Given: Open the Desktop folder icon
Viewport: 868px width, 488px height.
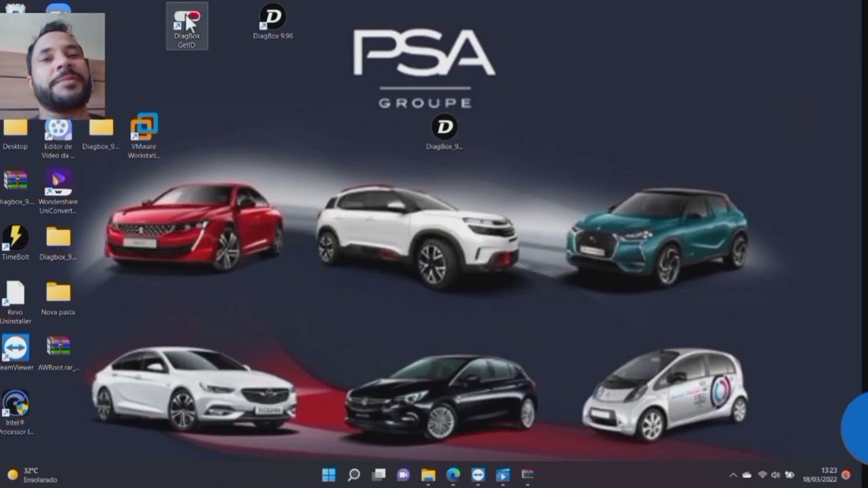Looking at the screenshot, I should point(15,134).
